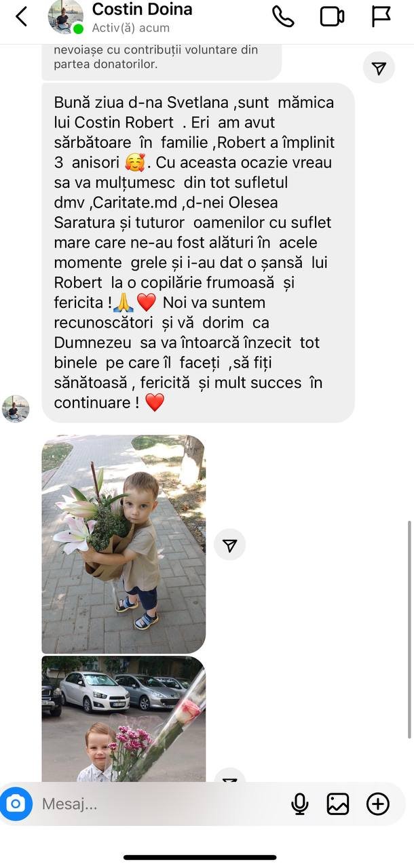Image resolution: width=414 pixels, height=868 pixels.
Task: Click the chat scrollbar on right edge
Action: coord(409,630)
